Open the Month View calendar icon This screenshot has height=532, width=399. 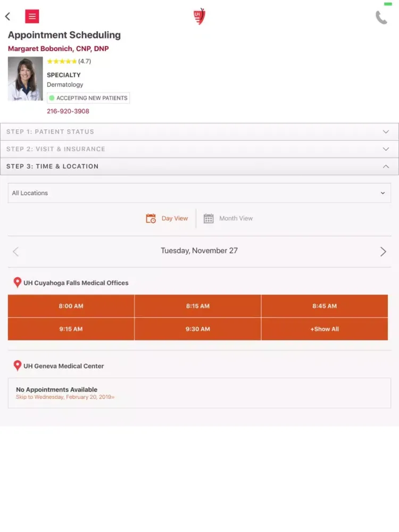[x=209, y=219]
